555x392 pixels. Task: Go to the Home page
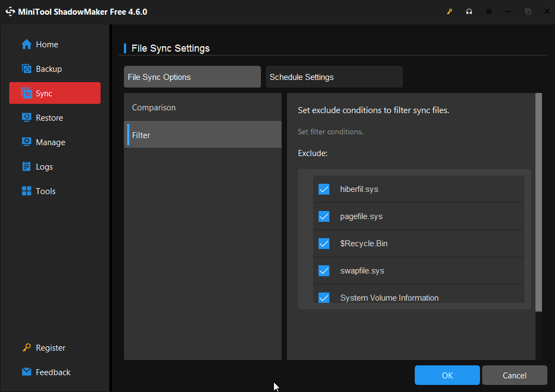pos(55,44)
